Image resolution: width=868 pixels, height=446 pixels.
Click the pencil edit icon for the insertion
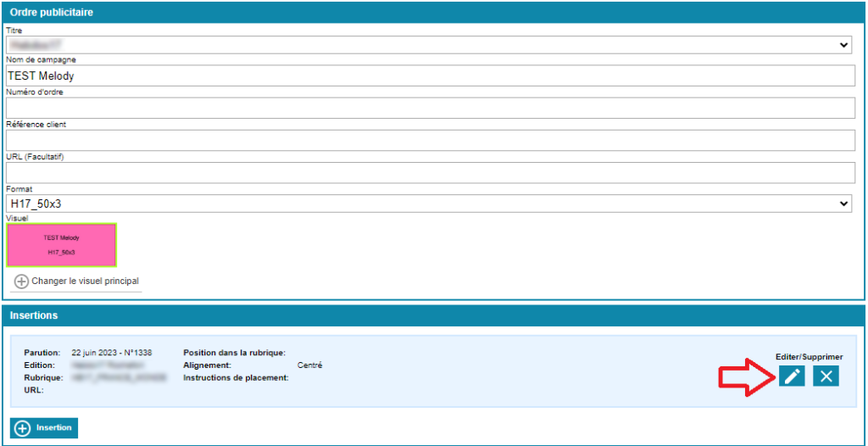792,376
